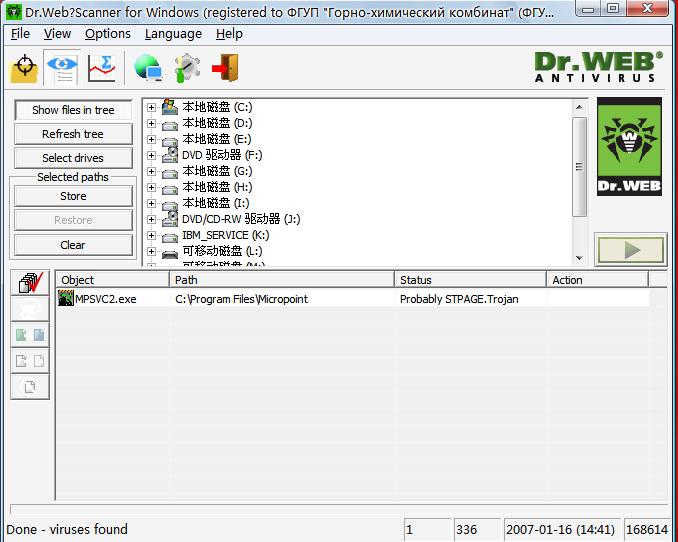
Task: Click the select all objects checkmark icon
Action: (x=30, y=283)
